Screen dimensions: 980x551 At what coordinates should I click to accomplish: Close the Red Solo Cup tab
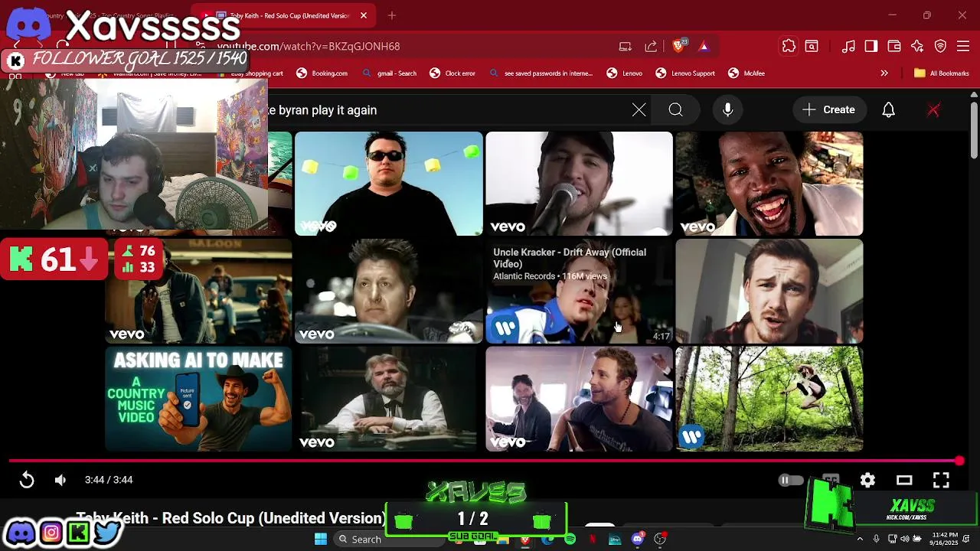click(x=364, y=15)
